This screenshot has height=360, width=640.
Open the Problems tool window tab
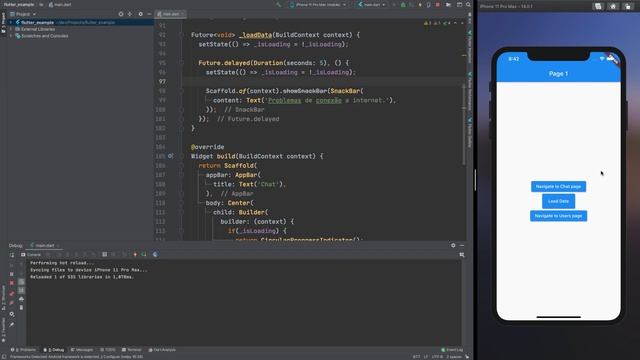(x=24, y=350)
